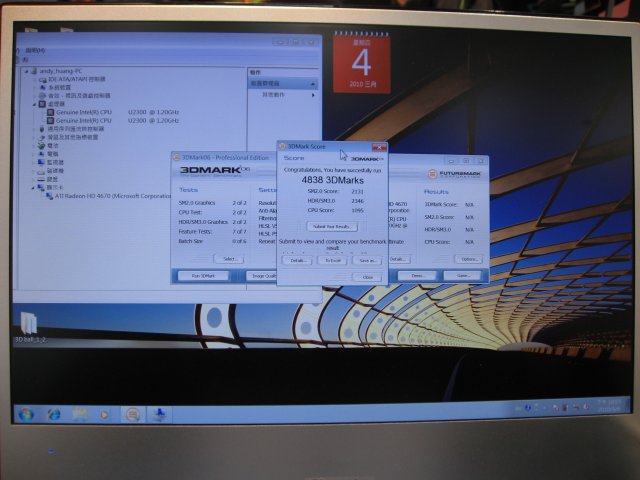Click Details button in 3DMark Score dialog
The image size is (640, 480).
pos(297,260)
